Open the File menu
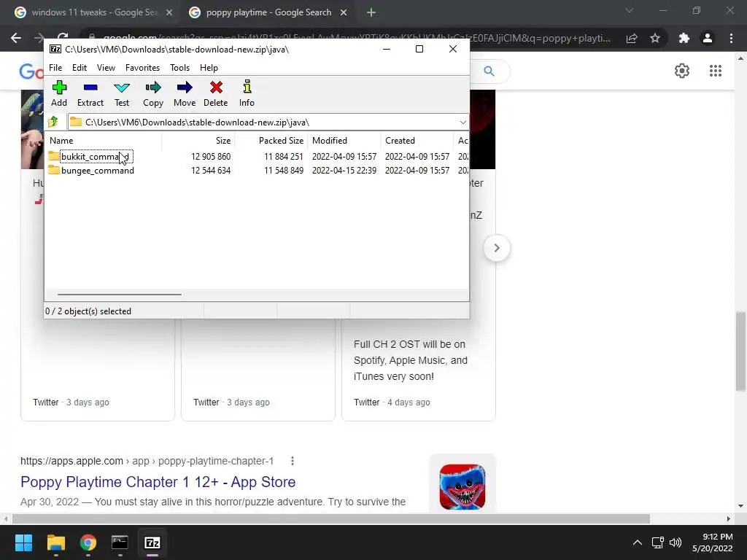The width and height of the screenshot is (747, 560). [55, 68]
